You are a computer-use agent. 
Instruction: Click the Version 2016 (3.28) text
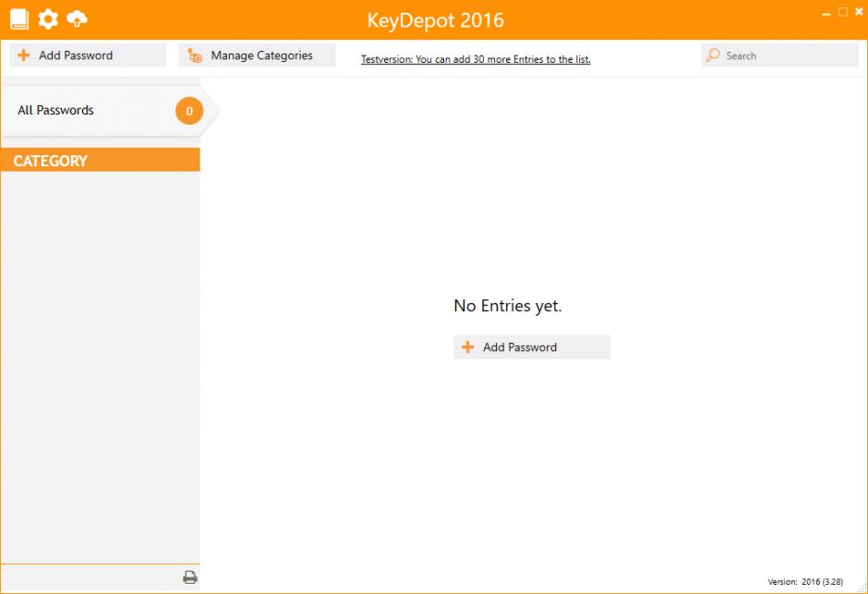(x=805, y=582)
